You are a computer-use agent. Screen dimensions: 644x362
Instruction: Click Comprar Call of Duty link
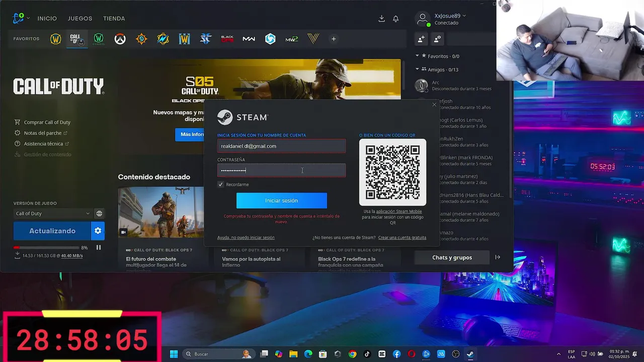click(47, 122)
